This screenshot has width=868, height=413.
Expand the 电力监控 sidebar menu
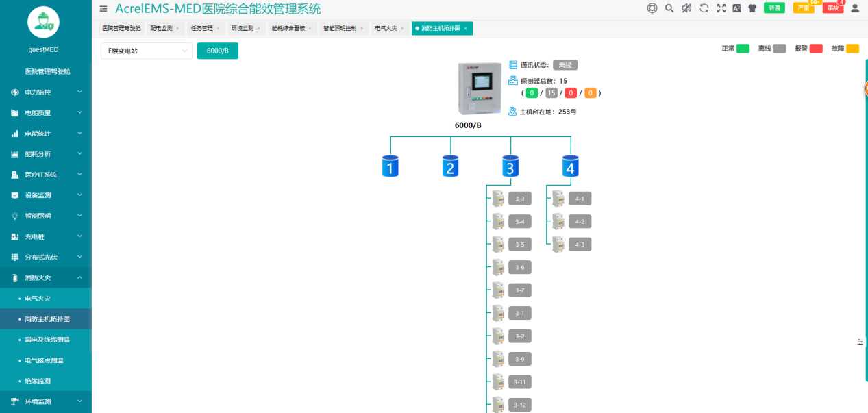46,92
